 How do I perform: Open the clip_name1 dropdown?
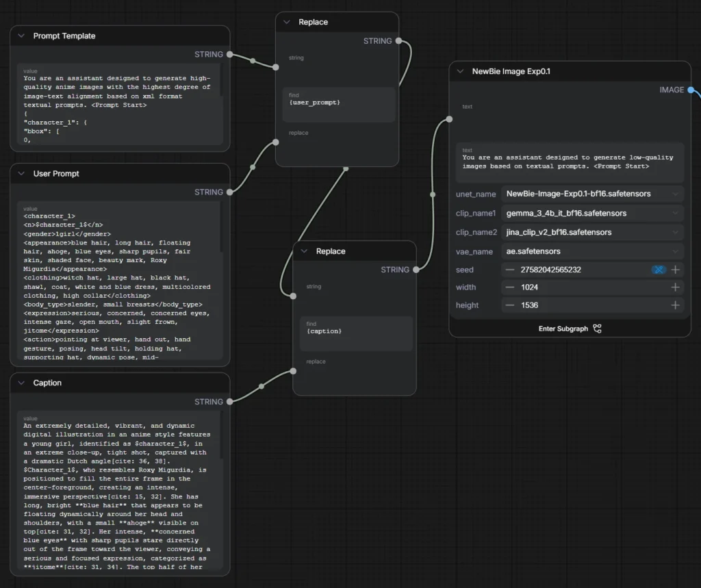591,213
